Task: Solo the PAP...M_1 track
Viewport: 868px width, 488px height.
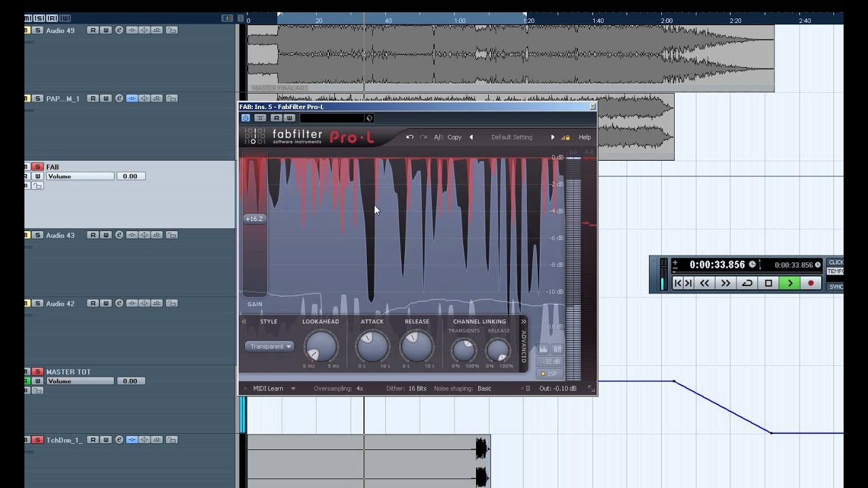Action: coord(38,98)
